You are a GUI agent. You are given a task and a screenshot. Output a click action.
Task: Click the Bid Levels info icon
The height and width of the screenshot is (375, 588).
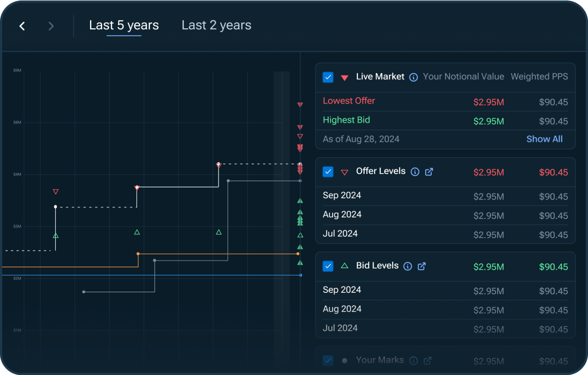[408, 266]
